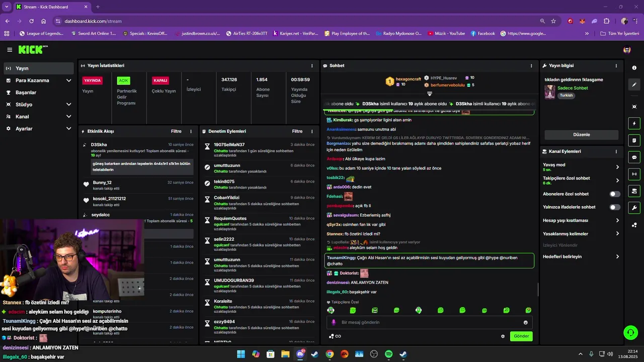Click user 1907SelMaN37 in Denetim Eylemleri
Image resolution: width=644 pixels, height=362 pixels.
click(229, 145)
